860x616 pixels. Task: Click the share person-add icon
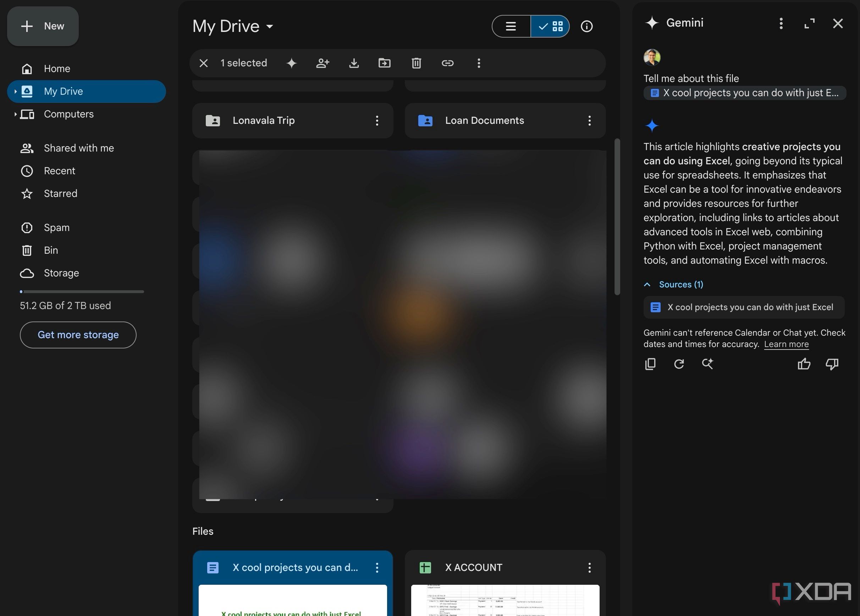[323, 63]
